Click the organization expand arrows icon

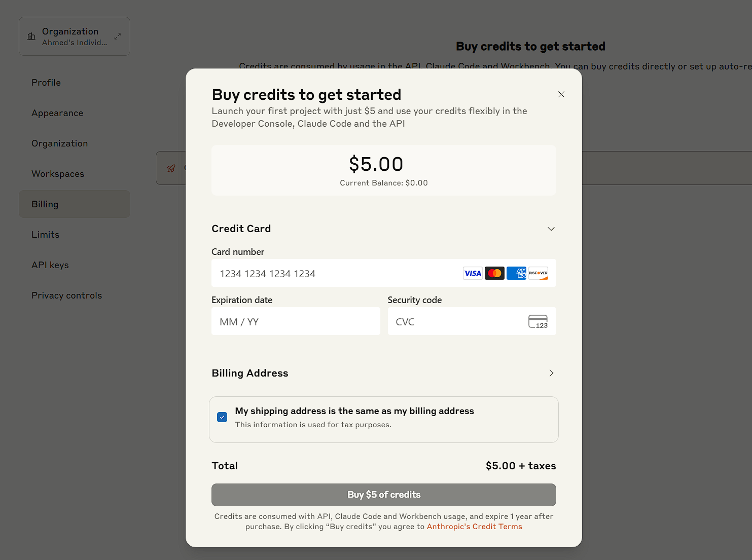(x=118, y=36)
